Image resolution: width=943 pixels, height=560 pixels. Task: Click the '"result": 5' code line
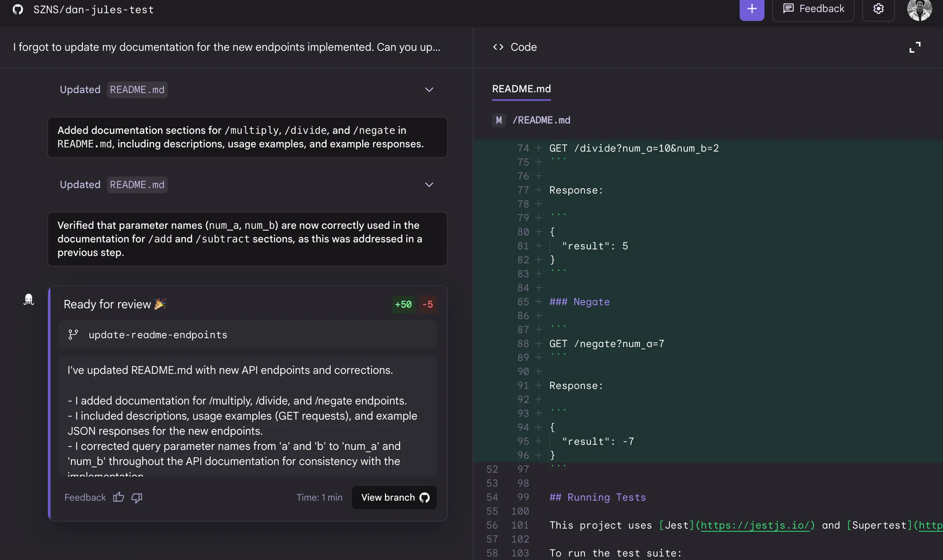tap(594, 246)
